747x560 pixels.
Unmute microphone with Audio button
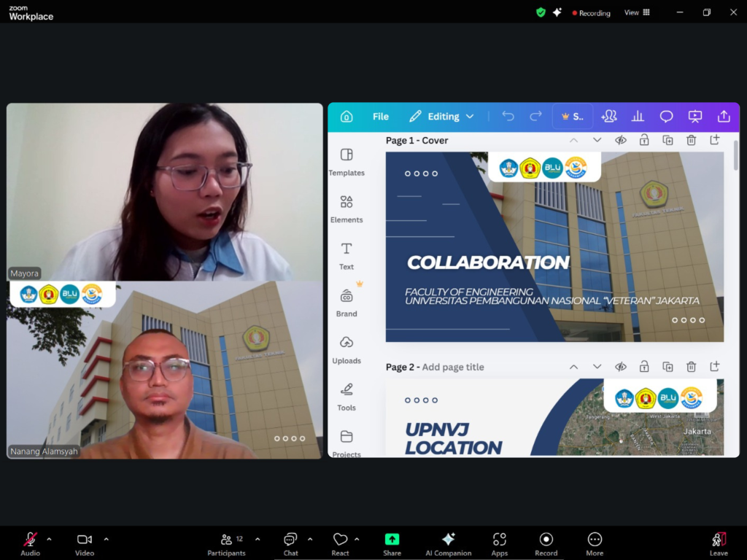coord(30,544)
